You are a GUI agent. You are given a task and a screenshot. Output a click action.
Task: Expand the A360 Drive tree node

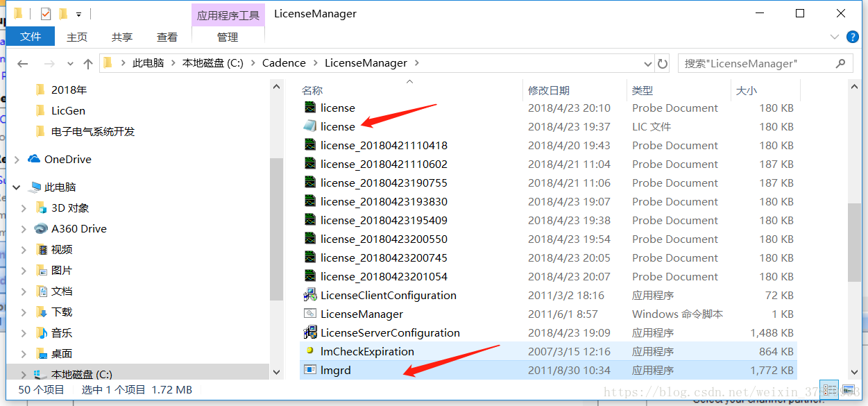click(24, 228)
